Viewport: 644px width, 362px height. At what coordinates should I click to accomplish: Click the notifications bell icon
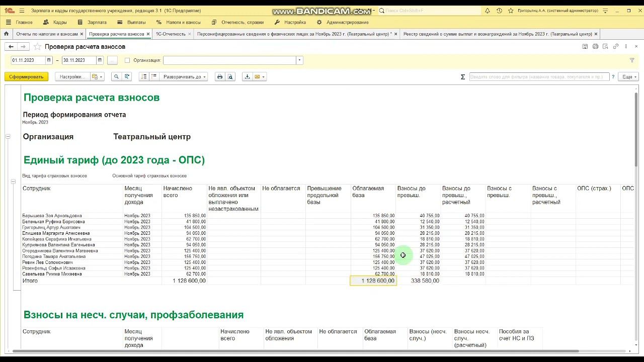487,11
